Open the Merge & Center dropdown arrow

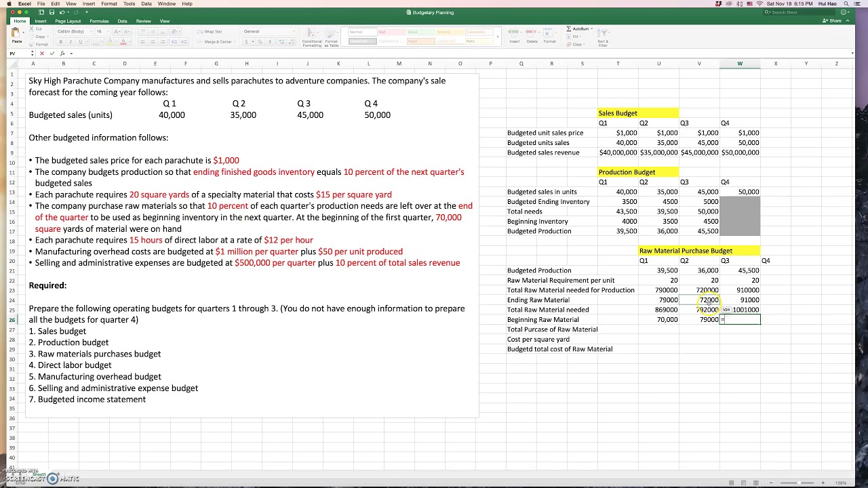[236, 42]
